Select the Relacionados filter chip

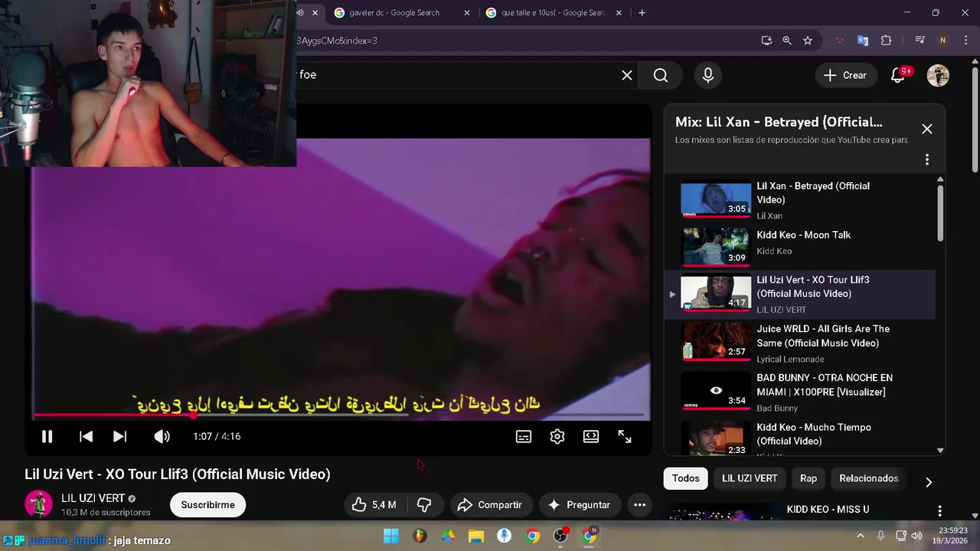(869, 478)
